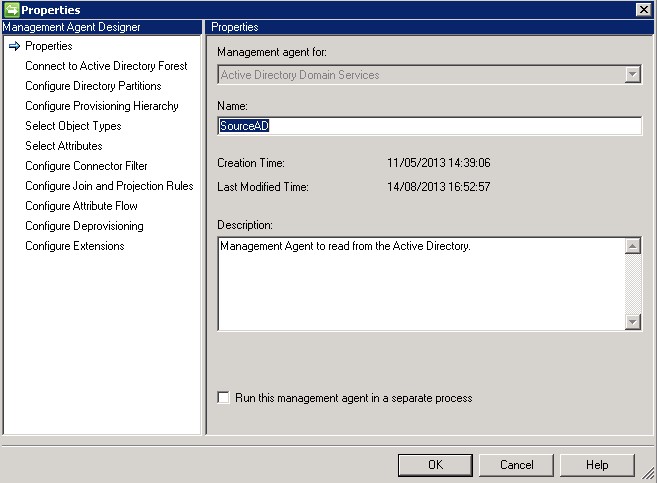Viewport: 657px width, 483px height.
Task: Go to Select Attributes page
Action: [x=64, y=146]
